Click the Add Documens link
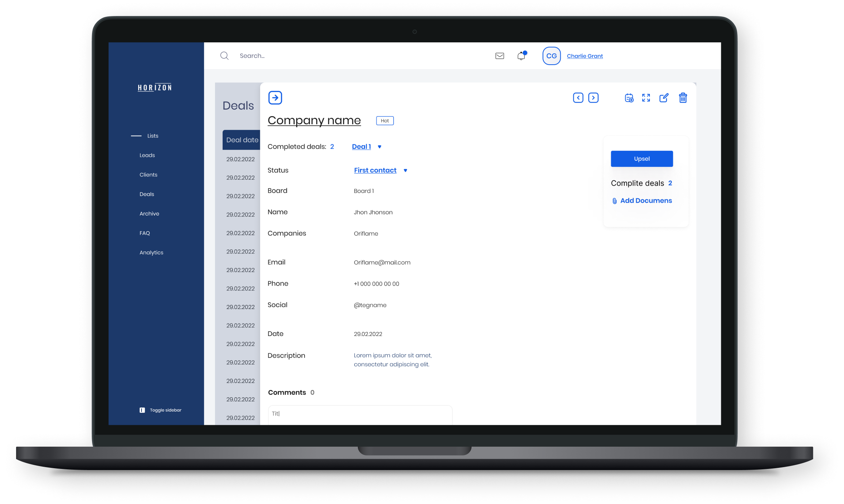 [645, 201]
